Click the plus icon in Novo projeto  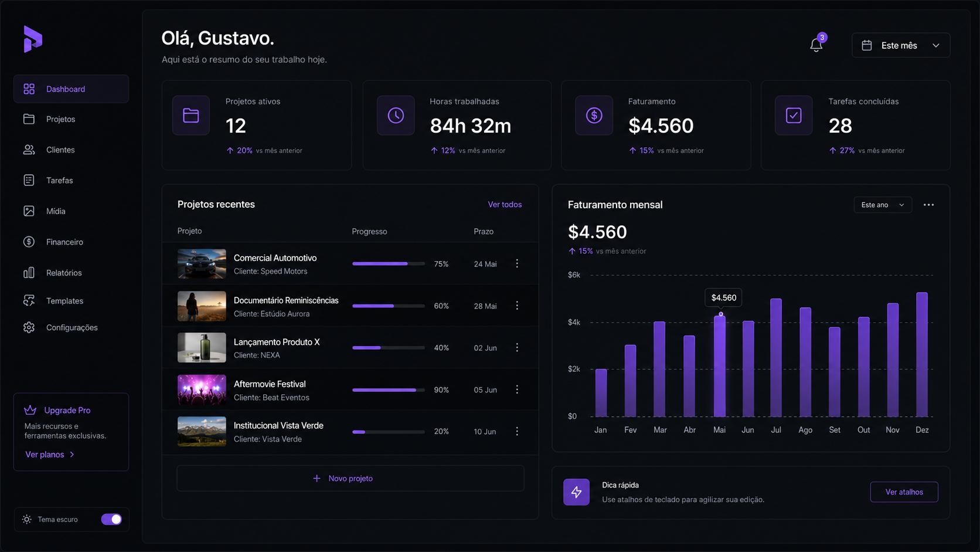(x=317, y=479)
